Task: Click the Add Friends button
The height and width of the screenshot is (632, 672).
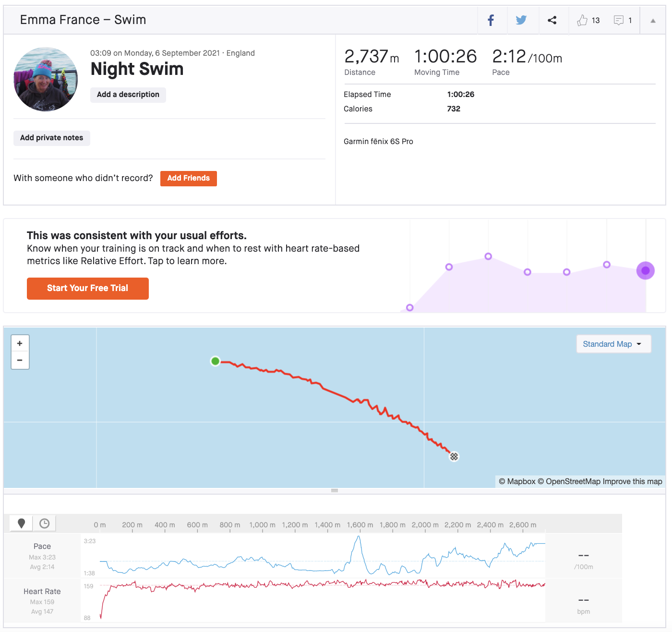Action: (x=188, y=178)
